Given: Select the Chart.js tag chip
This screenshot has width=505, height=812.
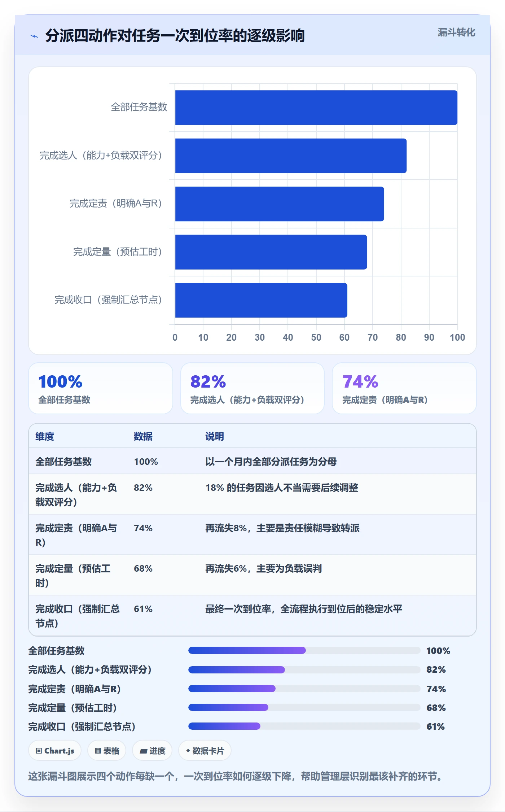Looking at the screenshot, I should click(55, 751).
